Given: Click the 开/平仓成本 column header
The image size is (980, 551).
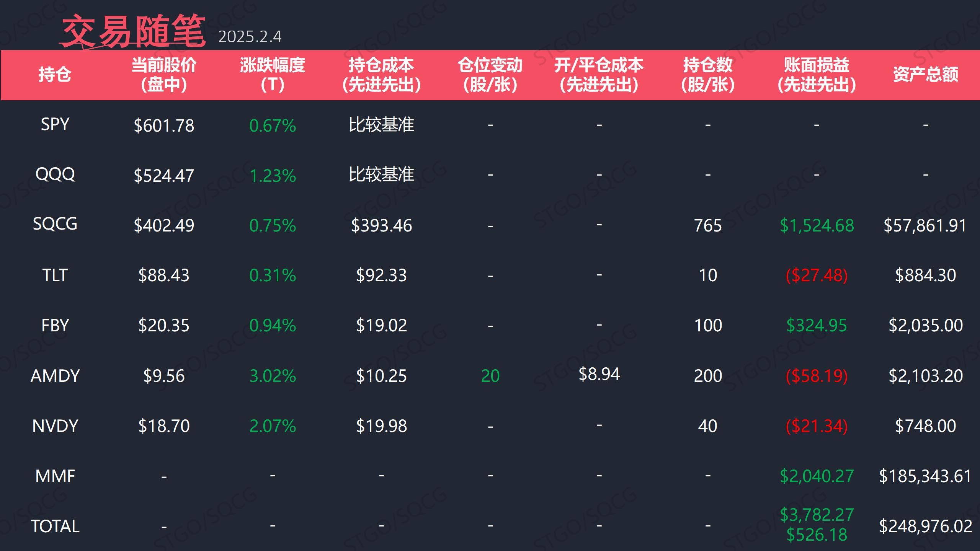Looking at the screenshot, I should pos(599,75).
